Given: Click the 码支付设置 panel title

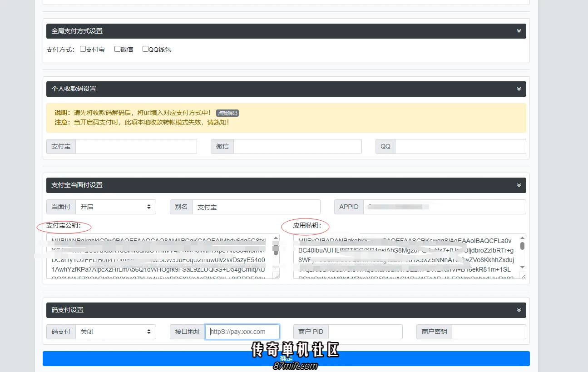Looking at the screenshot, I should coord(68,310).
